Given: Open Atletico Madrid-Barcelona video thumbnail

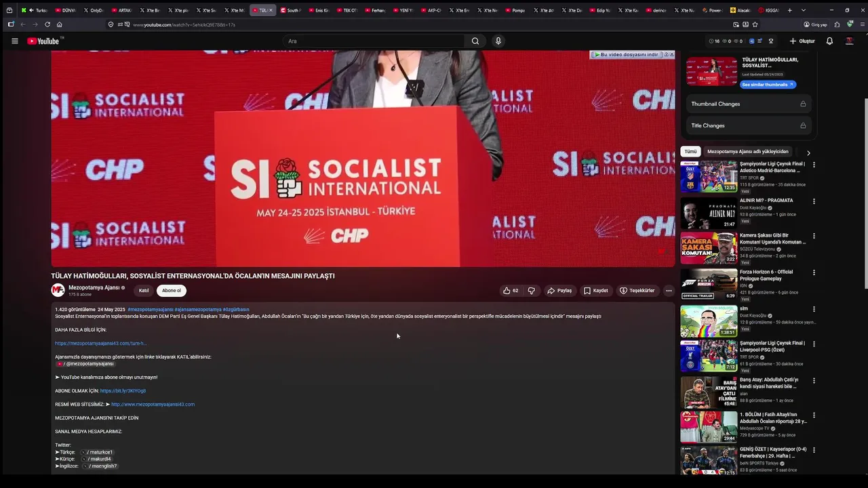Looking at the screenshot, I should pyautogui.click(x=709, y=177).
